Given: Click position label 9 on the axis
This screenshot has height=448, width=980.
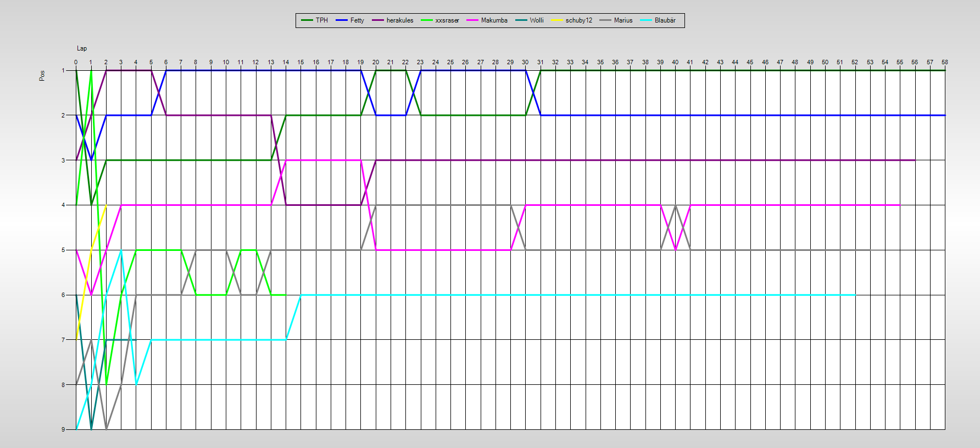Looking at the screenshot, I should point(64,429).
